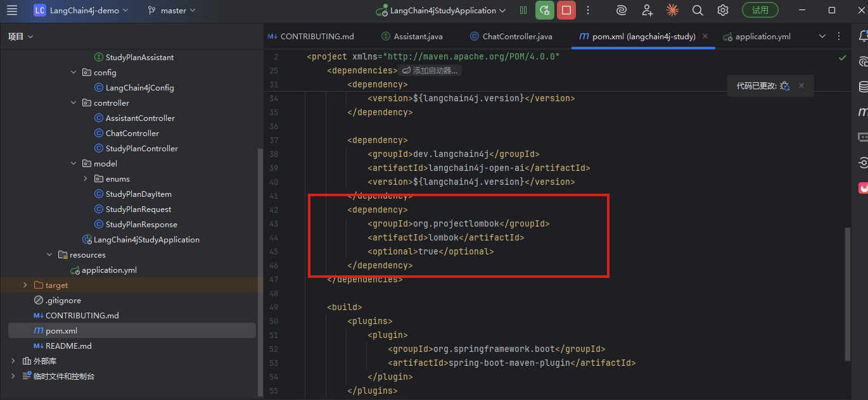Collapse the controller folder
The height and width of the screenshot is (400, 868).
point(73,103)
